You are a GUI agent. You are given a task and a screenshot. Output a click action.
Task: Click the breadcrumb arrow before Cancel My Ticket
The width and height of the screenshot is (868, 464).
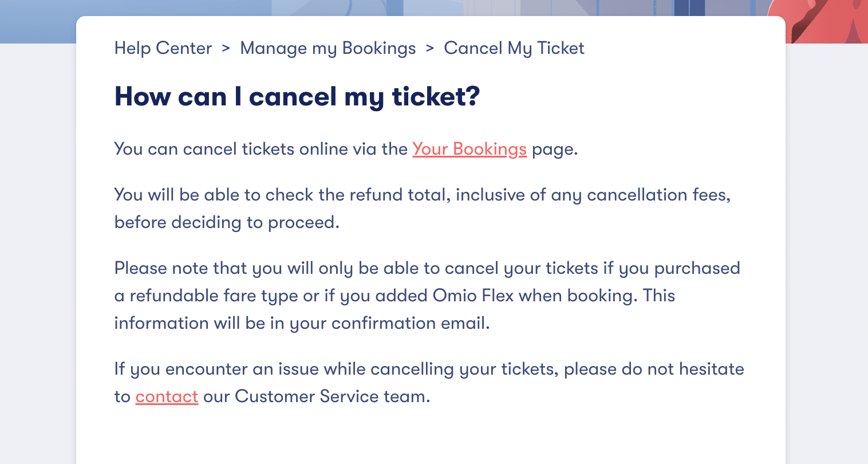[x=430, y=48]
